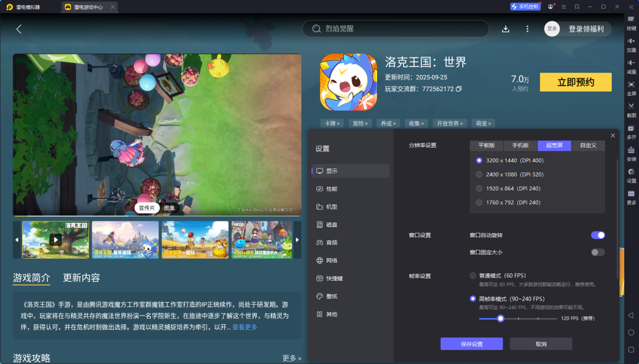
Task: Close the settings dialog with X
Action: [613, 136]
